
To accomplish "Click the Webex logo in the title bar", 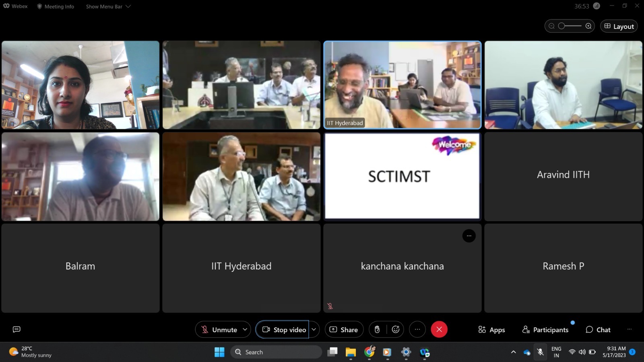I will click(x=15, y=6).
